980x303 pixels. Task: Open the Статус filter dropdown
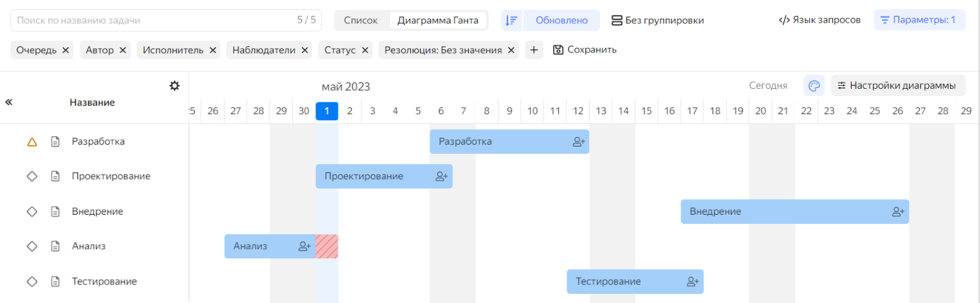pos(339,50)
